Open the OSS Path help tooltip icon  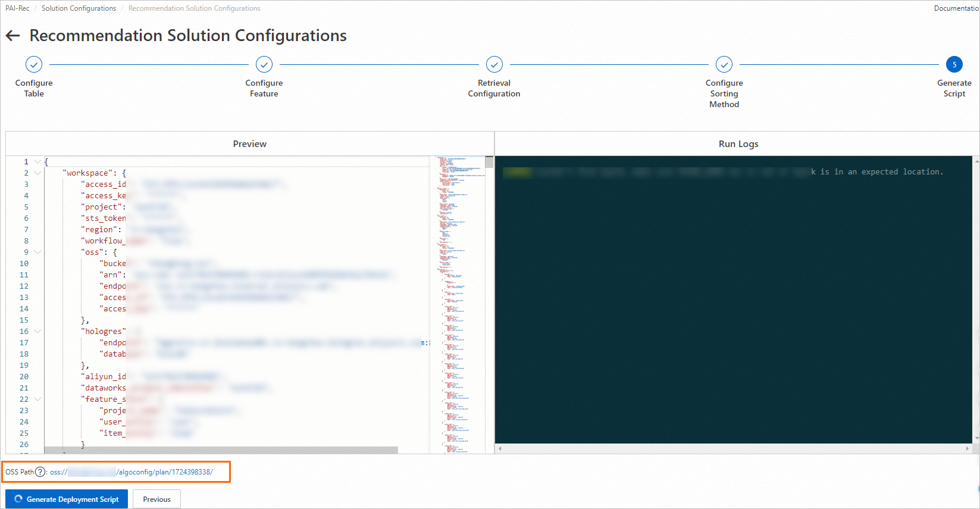click(40, 472)
